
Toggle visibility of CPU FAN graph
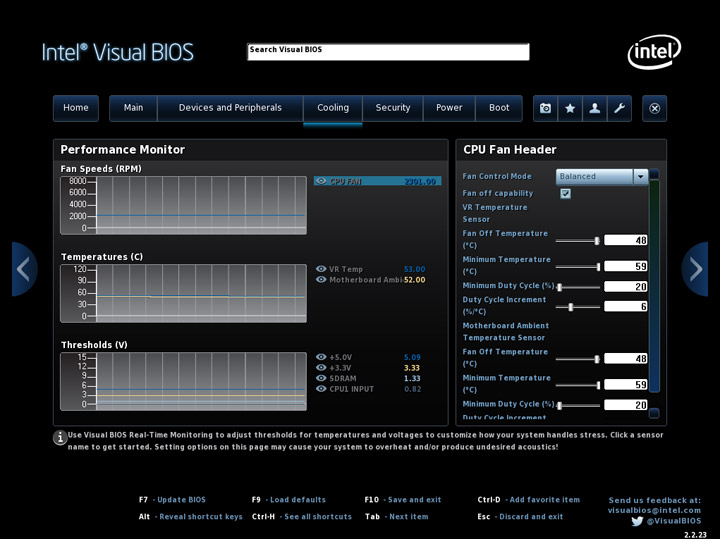321,181
